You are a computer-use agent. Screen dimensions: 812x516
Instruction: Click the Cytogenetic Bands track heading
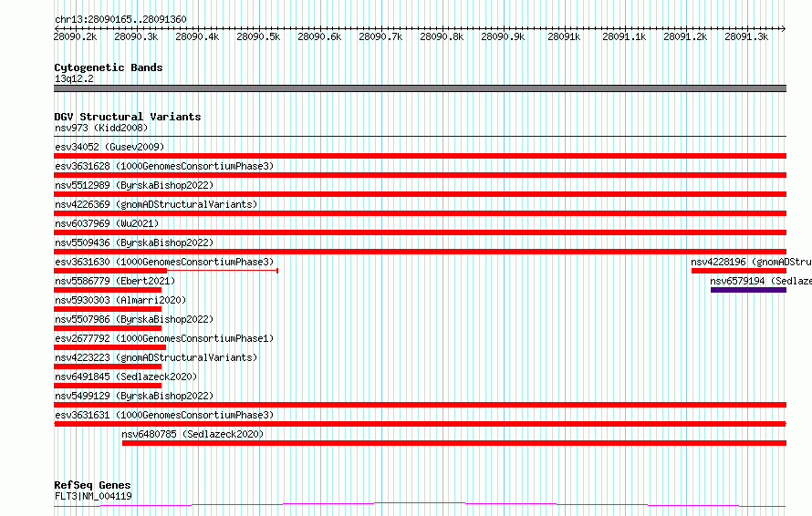pyautogui.click(x=109, y=67)
